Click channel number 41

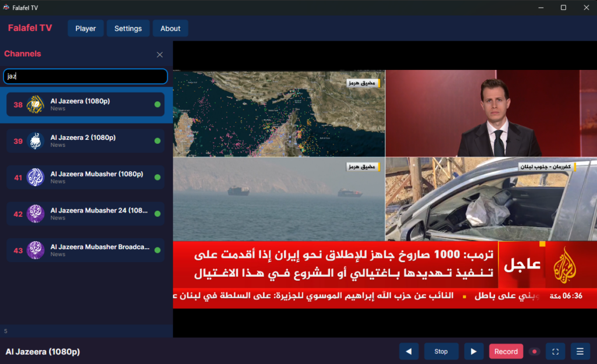click(18, 178)
